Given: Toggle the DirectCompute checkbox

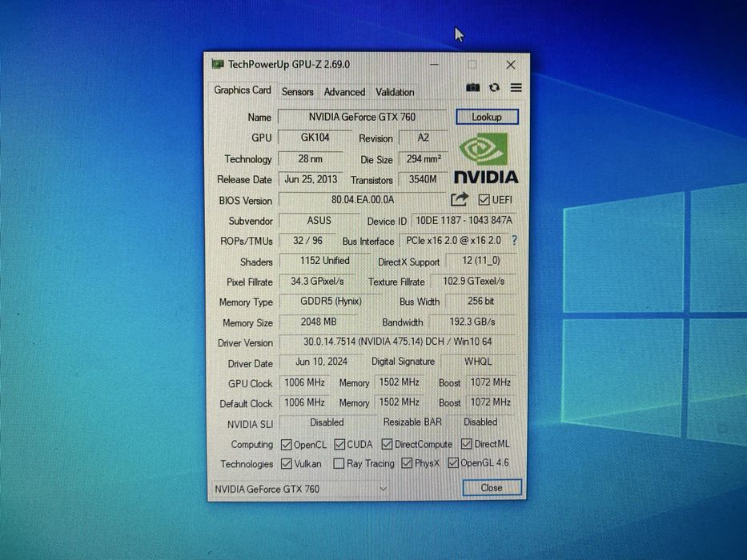Looking at the screenshot, I should [387, 444].
